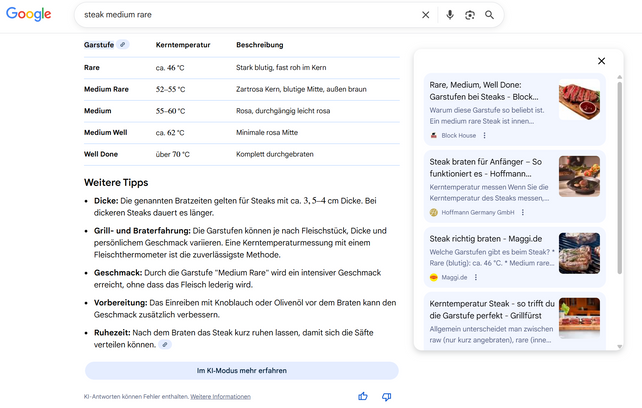
Task: Click the Google logo
Action: click(x=29, y=14)
